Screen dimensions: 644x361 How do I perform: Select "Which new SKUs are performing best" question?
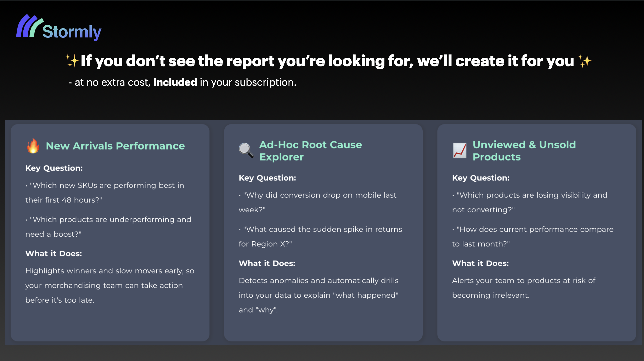pos(105,193)
